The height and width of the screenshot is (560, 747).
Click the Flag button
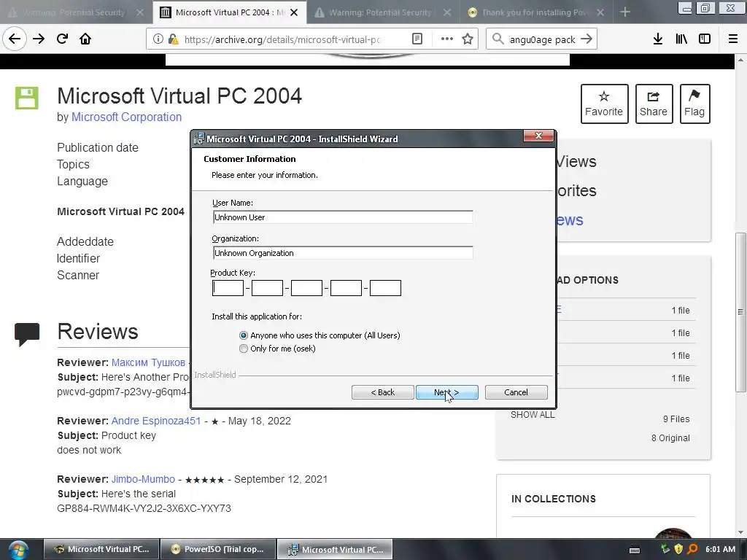point(694,104)
